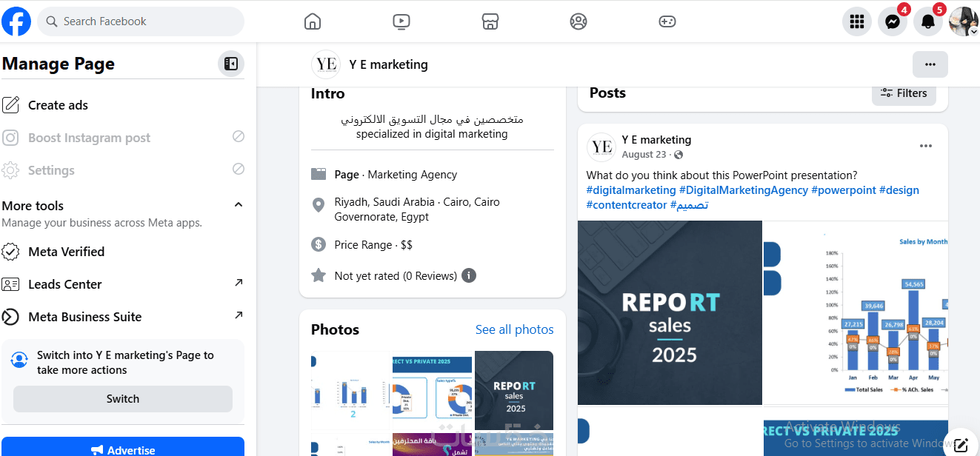Open the posts Filters button
980x456 pixels.
pyautogui.click(x=904, y=93)
